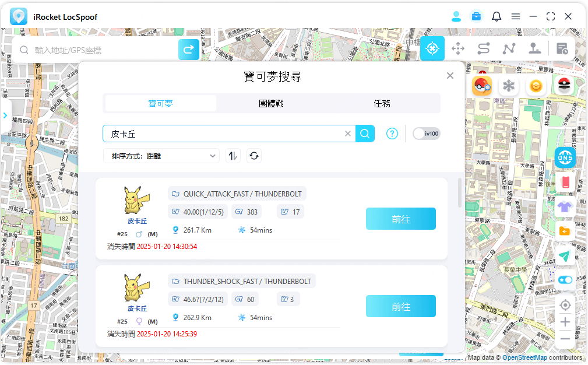Click the results list scrollbar

(460, 193)
